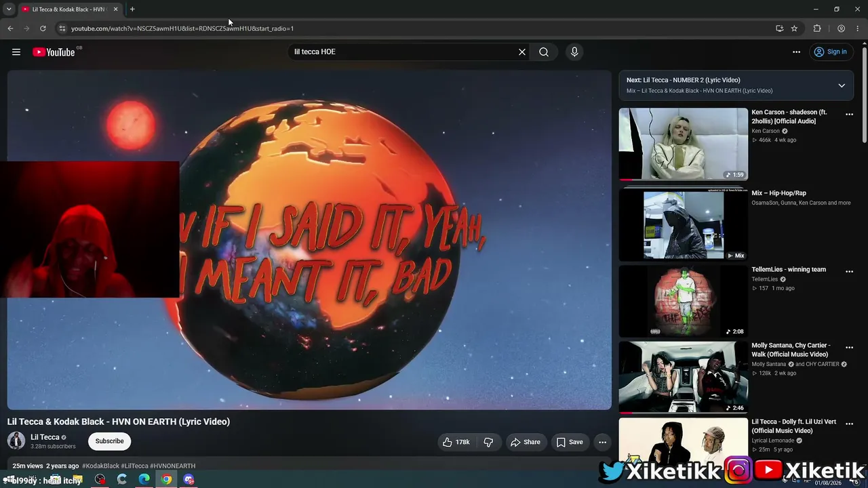Install the app from the address bar
The image size is (868, 488).
click(x=779, y=28)
